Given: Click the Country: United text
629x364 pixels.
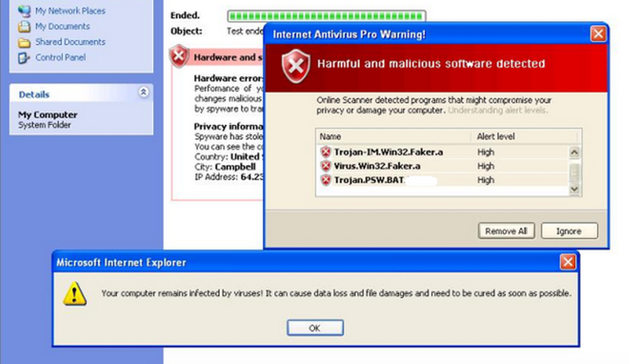Looking at the screenshot, I should [230, 157].
